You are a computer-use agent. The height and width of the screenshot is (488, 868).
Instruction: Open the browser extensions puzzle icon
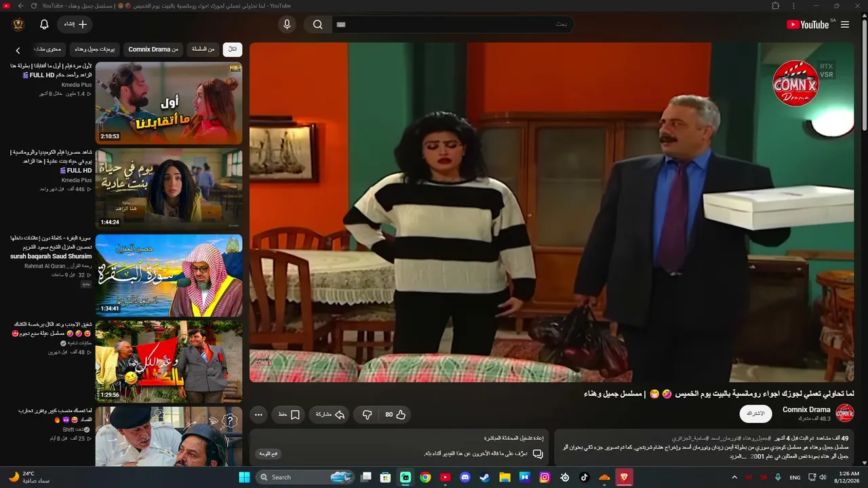tap(776, 6)
